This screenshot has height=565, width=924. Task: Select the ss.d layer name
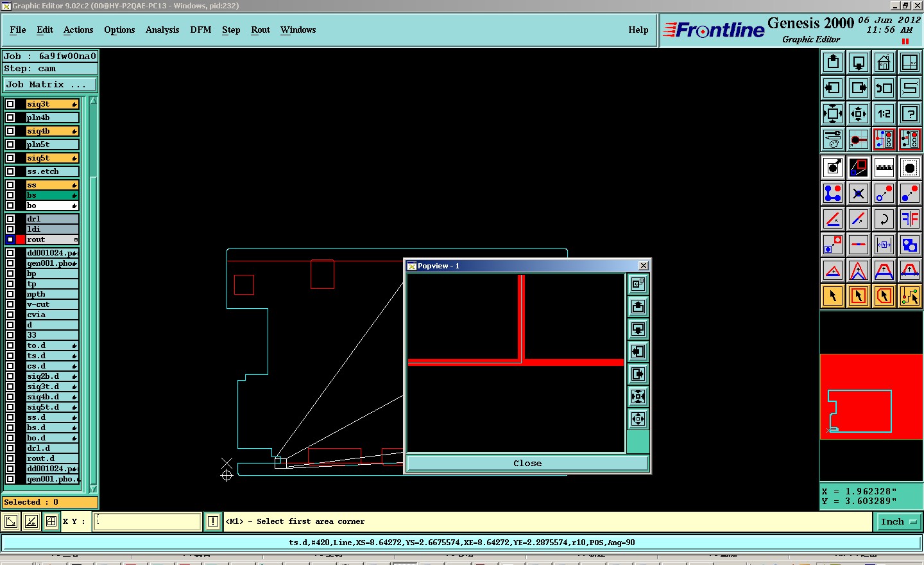point(52,417)
